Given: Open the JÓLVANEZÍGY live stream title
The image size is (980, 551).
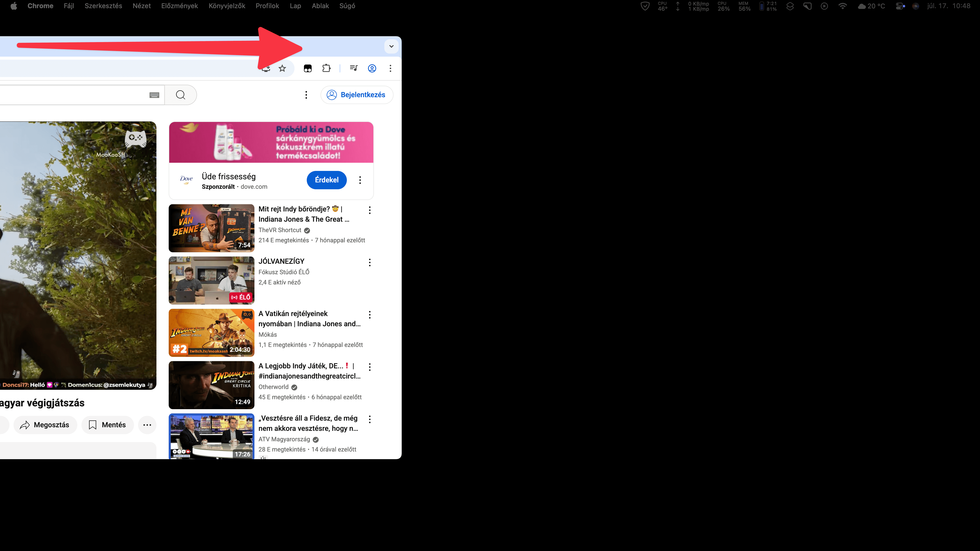Looking at the screenshot, I should 281,261.
